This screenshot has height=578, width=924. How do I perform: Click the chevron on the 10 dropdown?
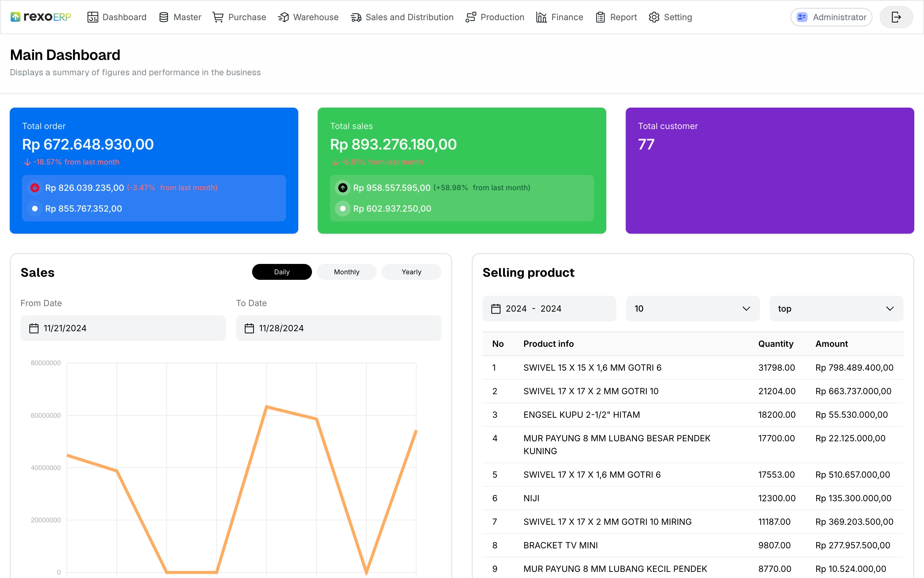(x=746, y=309)
